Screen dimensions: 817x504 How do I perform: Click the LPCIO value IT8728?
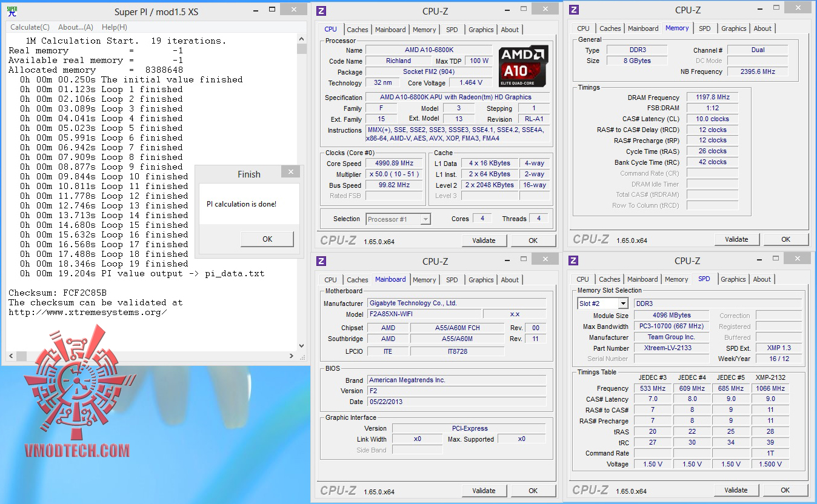click(x=457, y=351)
